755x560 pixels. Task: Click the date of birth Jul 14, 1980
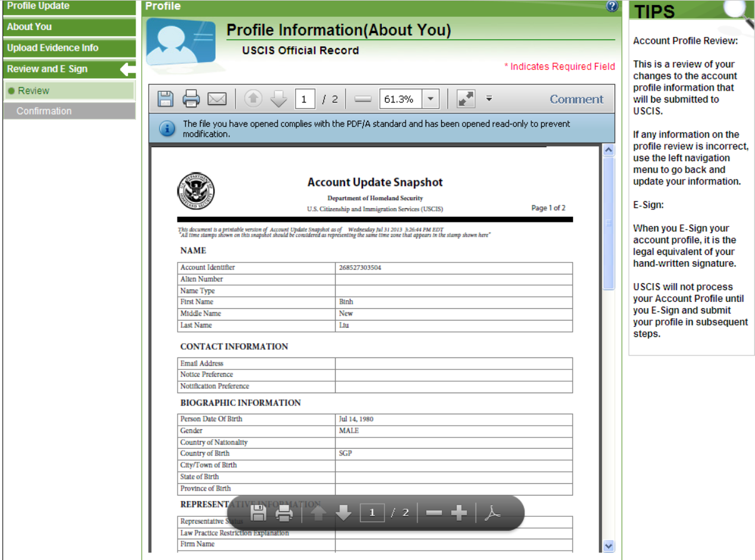click(356, 419)
